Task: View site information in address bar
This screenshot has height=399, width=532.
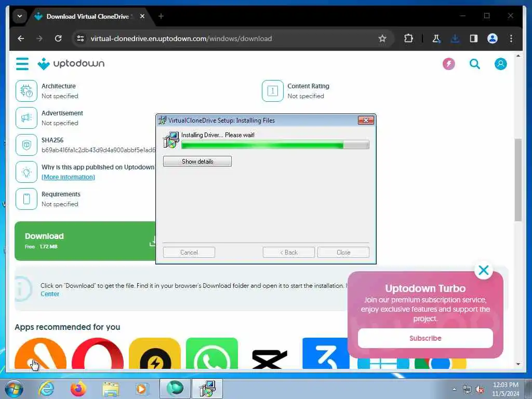Action: click(x=81, y=38)
